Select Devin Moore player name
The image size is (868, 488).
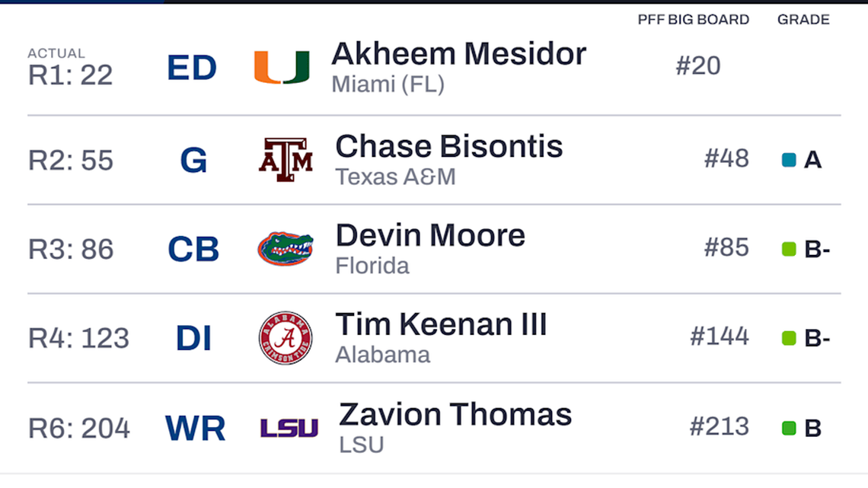pyautogui.click(x=430, y=235)
